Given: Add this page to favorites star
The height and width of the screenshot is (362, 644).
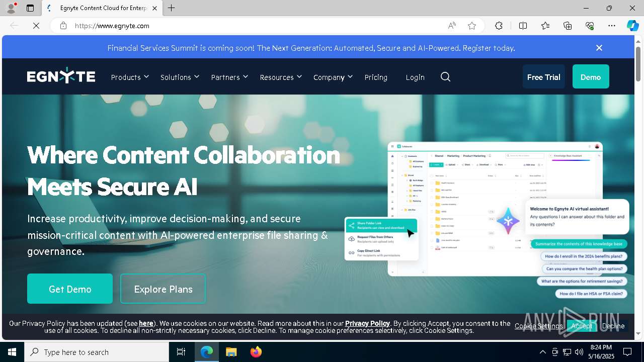Looking at the screenshot, I should [472, 26].
